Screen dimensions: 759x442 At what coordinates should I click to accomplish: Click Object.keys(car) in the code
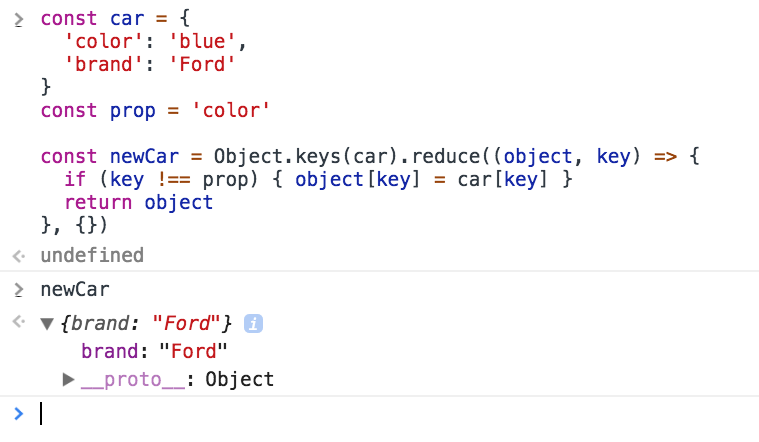point(281,156)
